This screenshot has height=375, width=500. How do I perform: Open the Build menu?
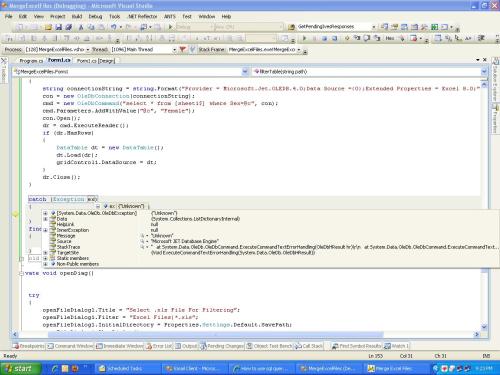click(77, 16)
